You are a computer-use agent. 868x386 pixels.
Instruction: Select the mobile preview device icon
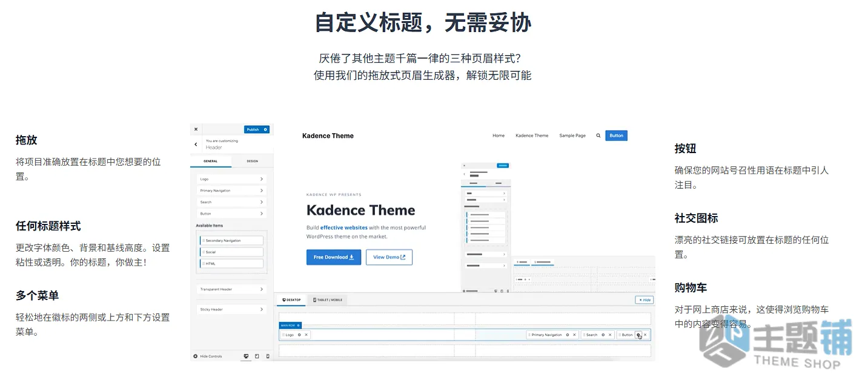[268, 356]
